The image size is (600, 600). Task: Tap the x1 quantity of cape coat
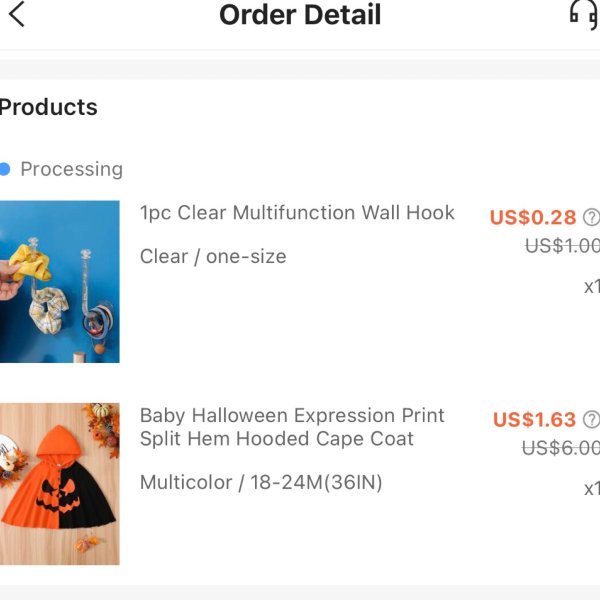click(592, 489)
